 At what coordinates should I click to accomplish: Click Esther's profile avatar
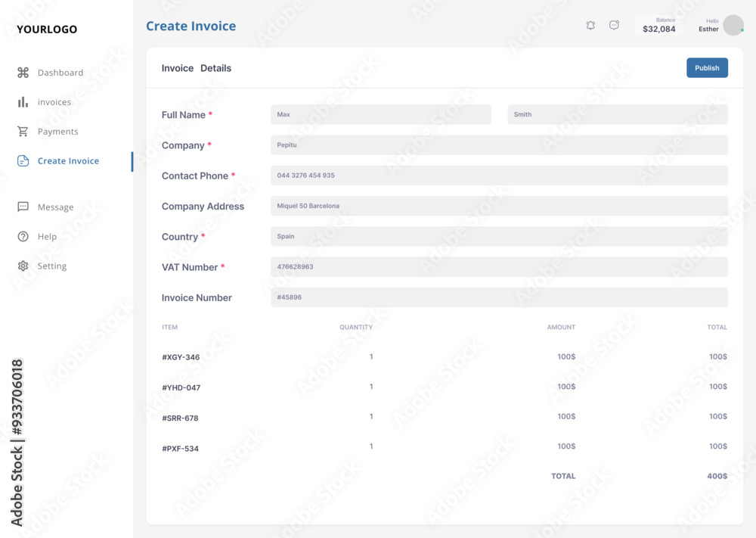tap(733, 25)
